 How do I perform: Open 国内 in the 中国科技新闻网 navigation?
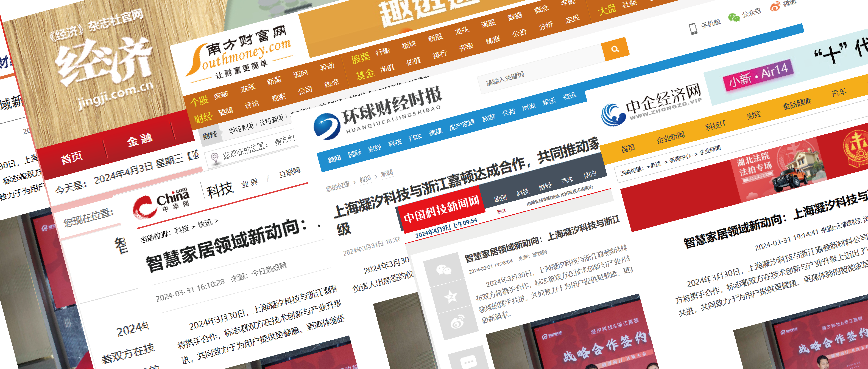(x=590, y=174)
